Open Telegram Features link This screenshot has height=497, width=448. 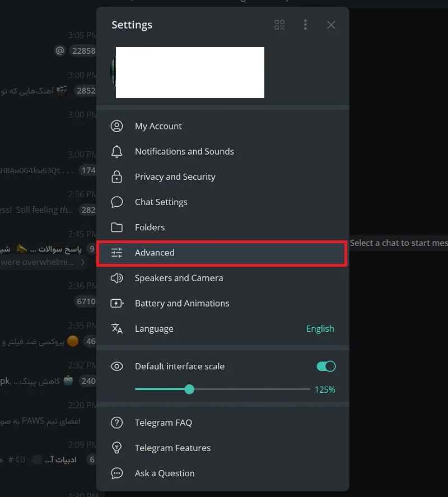coord(223,448)
